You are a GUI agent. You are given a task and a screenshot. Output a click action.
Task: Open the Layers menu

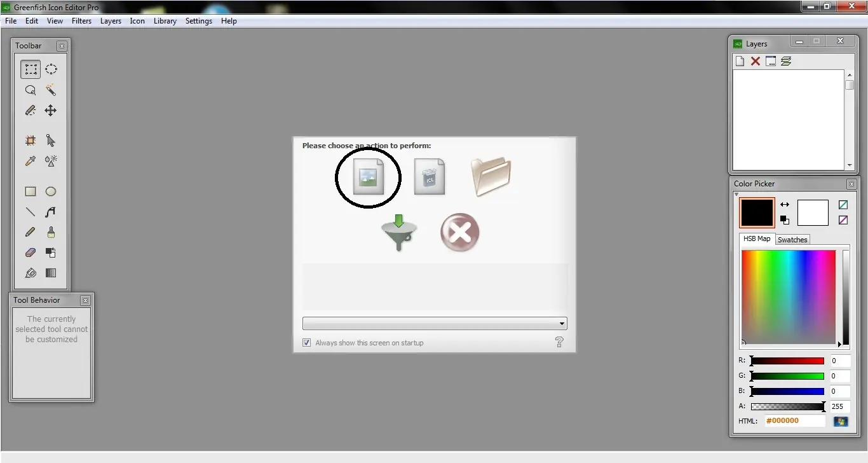click(111, 21)
